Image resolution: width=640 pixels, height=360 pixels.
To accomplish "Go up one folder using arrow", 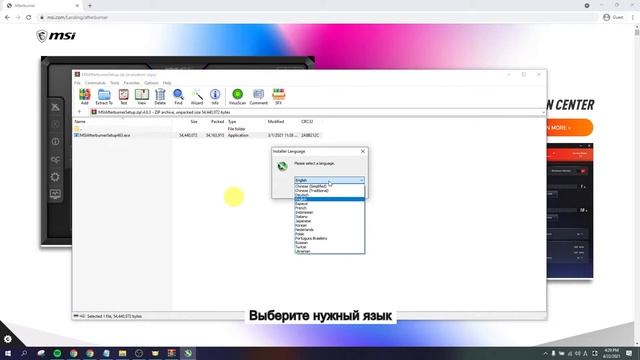I will click(79, 112).
